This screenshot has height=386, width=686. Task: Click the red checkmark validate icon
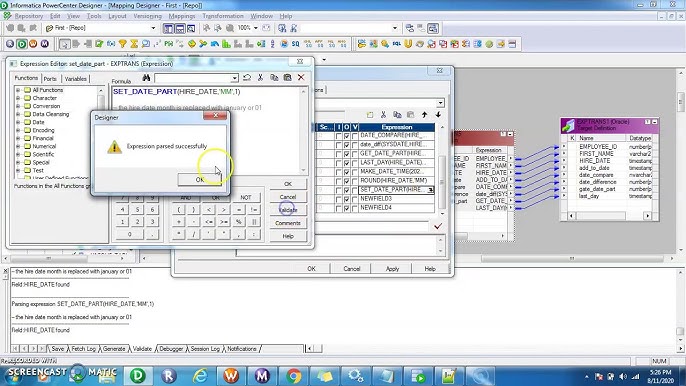[x=438, y=226]
